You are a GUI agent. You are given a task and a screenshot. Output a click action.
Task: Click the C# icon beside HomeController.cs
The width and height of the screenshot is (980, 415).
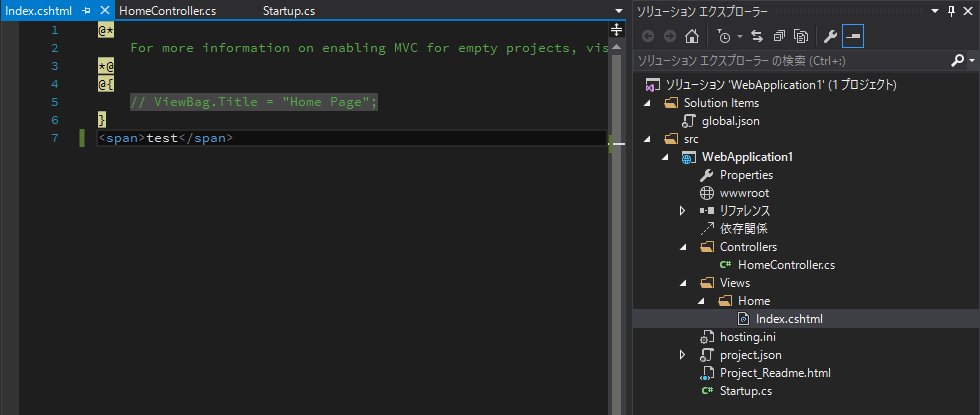[x=725, y=265]
